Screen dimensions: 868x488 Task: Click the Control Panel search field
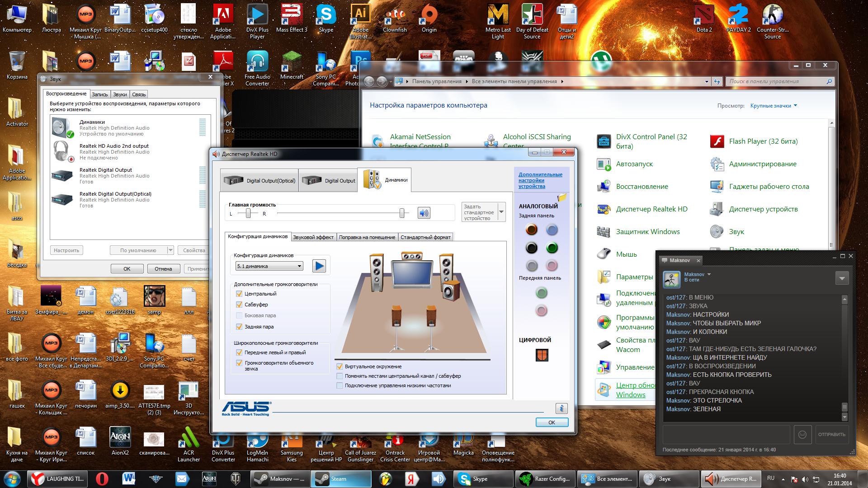(x=780, y=81)
